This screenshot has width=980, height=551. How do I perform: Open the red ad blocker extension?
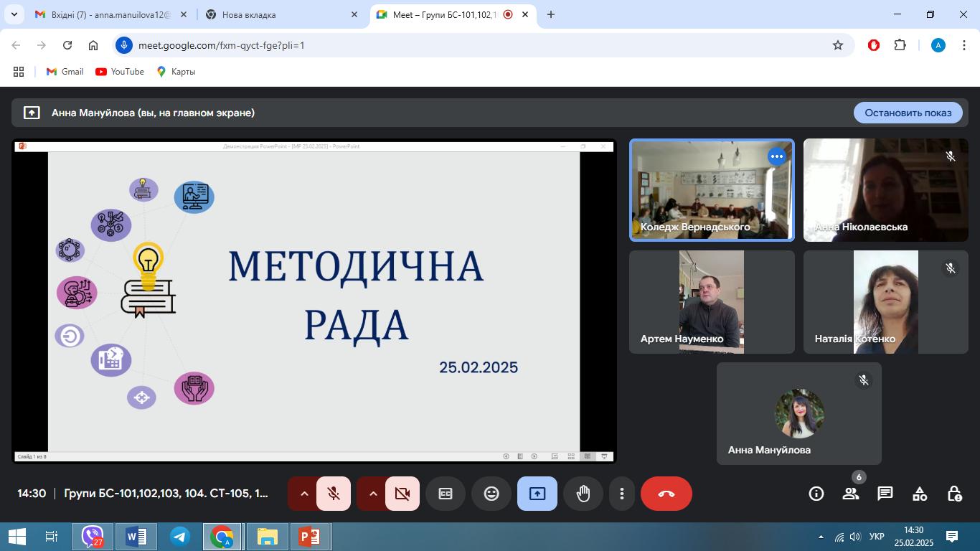(874, 45)
